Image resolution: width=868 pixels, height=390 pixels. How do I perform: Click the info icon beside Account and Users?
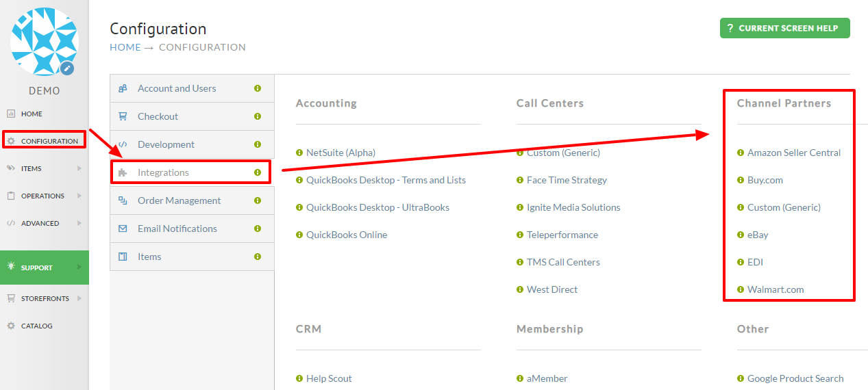click(x=258, y=88)
